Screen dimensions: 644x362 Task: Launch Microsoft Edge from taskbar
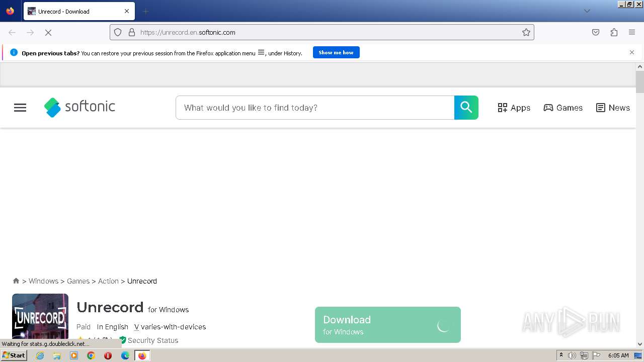tap(125, 355)
